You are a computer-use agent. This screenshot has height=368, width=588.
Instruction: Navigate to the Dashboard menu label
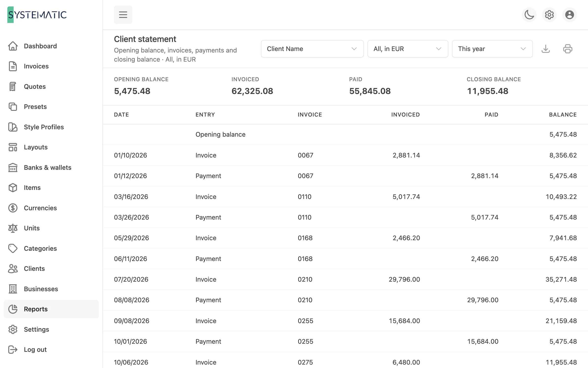[40, 46]
